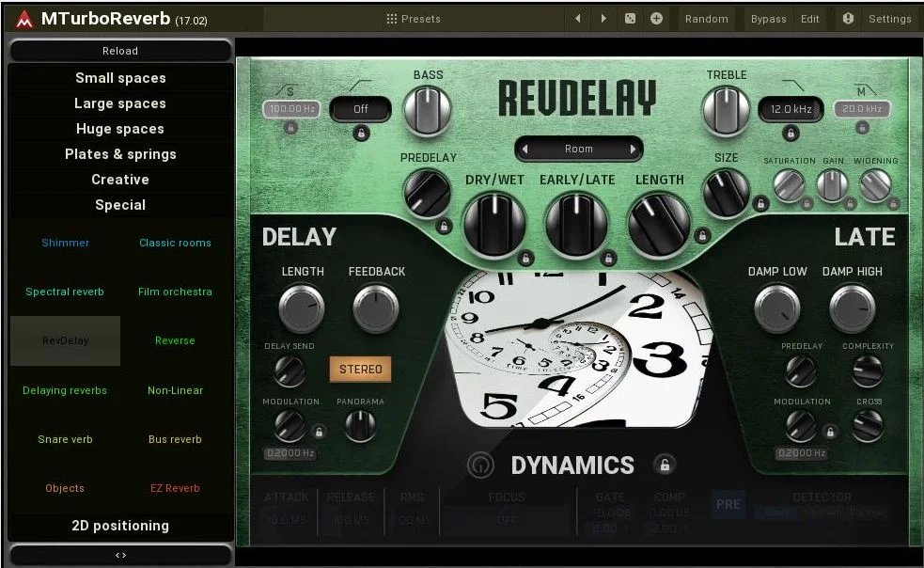Click the plus circle icon in the top bar
The width and height of the screenshot is (924, 568).
point(656,19)
